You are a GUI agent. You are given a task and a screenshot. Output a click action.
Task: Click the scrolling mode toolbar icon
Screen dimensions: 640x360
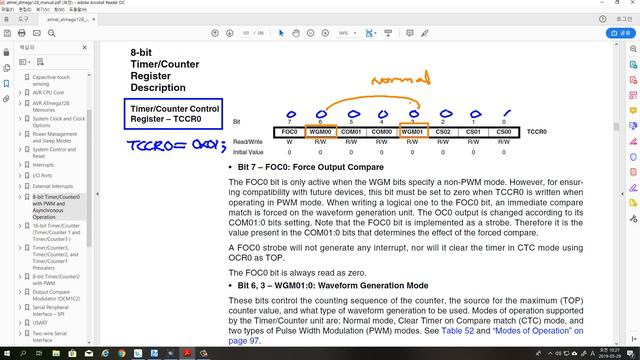(x=388, y=33)
